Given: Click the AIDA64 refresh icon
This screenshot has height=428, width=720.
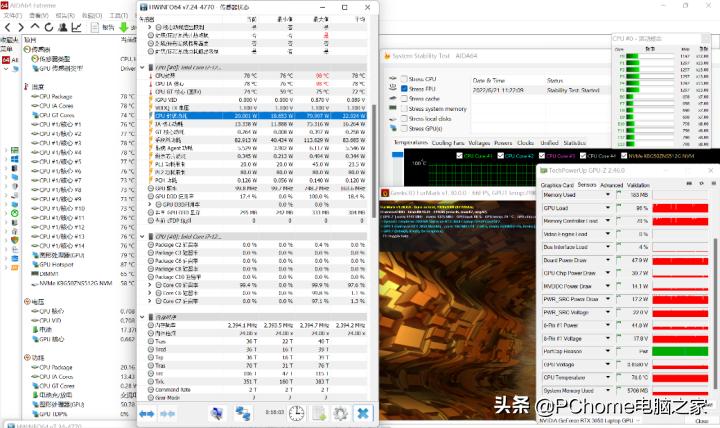Looking at the screenshot, I should click(49, 27).
